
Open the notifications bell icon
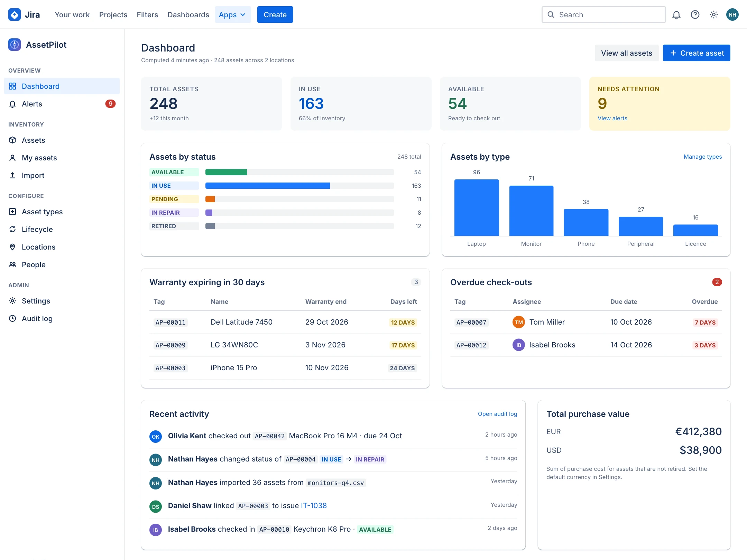[x=676, y=15]
